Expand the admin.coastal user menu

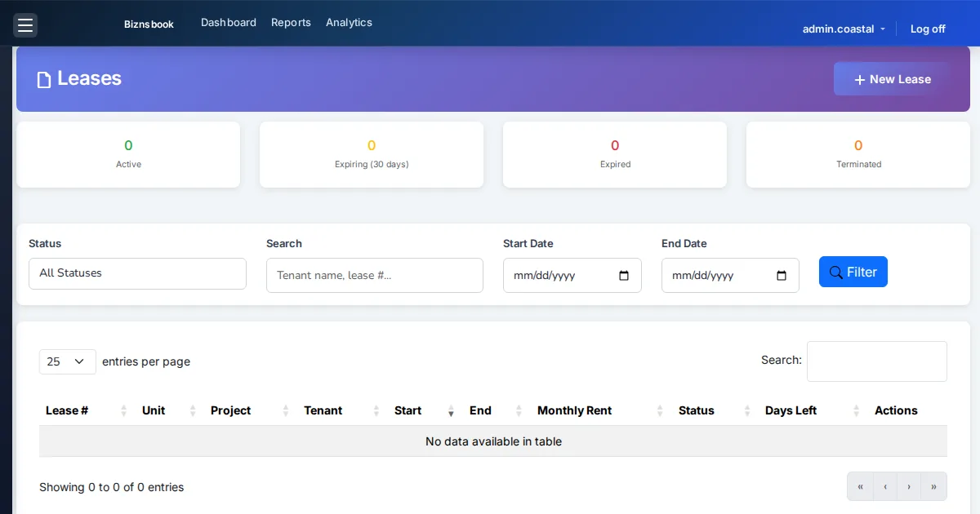[x=844, y=29]
